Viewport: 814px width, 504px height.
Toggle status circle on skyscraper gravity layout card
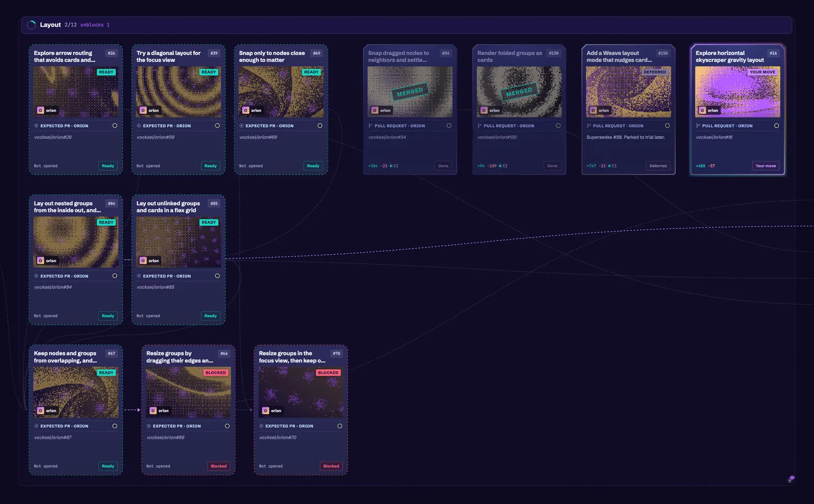pyautogui.click(x=776, y=126)
